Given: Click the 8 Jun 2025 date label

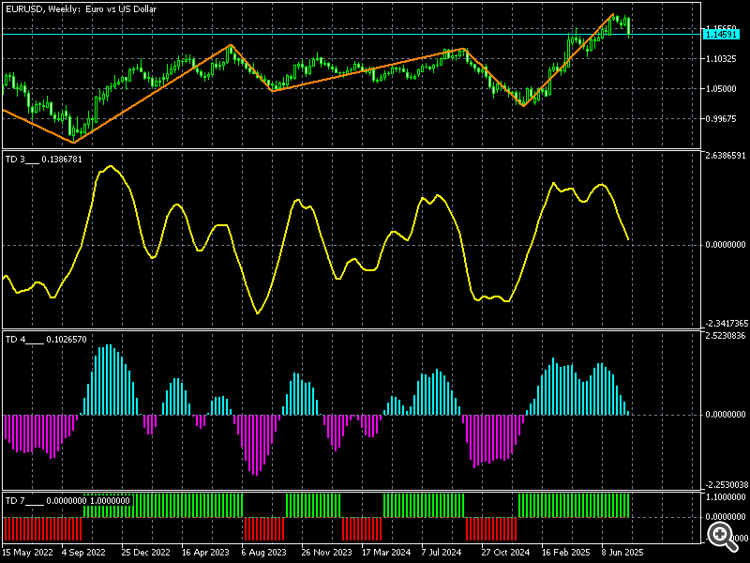Looking at the screenshot, I should pos(622,552).
